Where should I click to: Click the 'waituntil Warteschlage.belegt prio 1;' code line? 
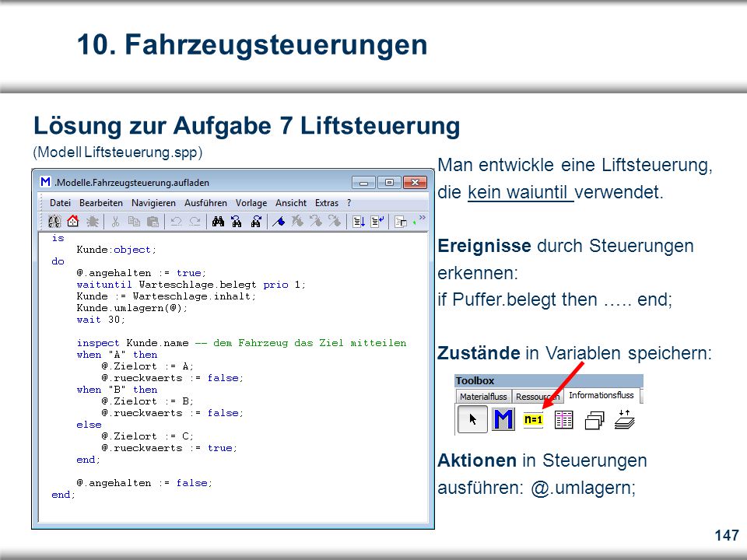(191, 285)
